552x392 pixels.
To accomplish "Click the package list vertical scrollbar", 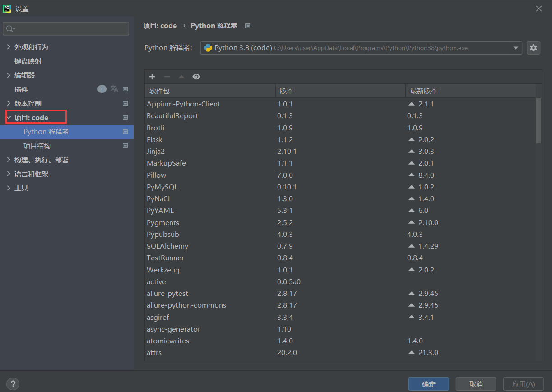I will [x=538, y=121].
